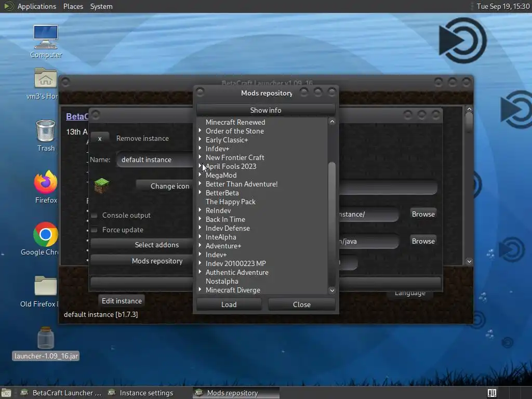The width and height of the screenshot is (532, 399).
Task: Toggle the Force update checkbox
Action: point(95,230)
